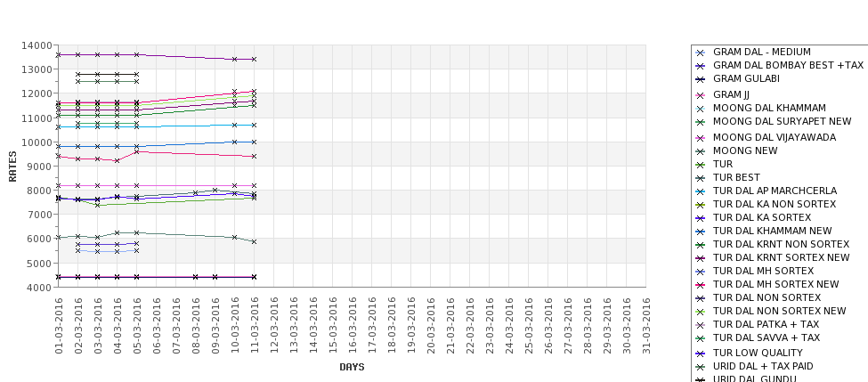Select legend label TUR DAL AP MARCHCERLA
The image size is (868, 382).
click(775, 191)
